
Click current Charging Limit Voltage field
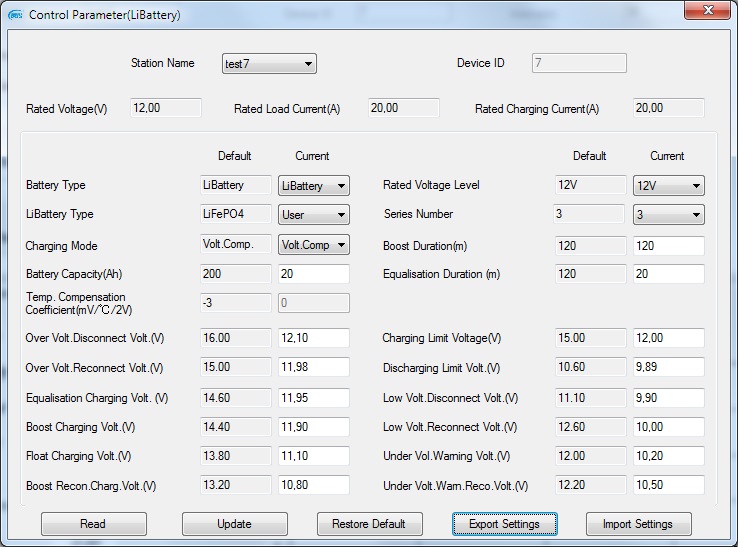pos(668,338)
